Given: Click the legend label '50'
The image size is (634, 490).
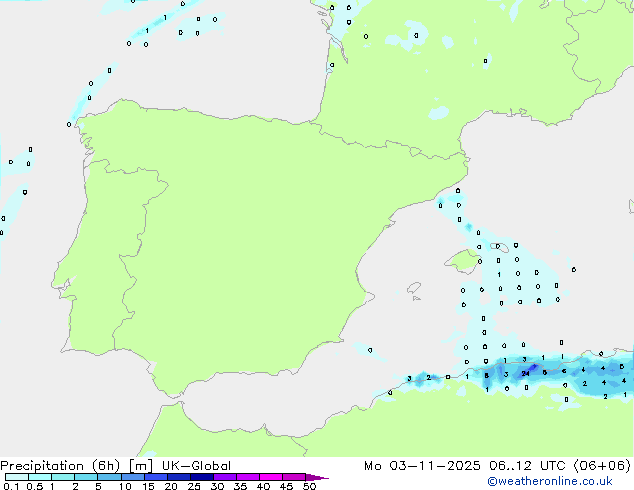Looking at the screenshot, I should coord(309,486).
